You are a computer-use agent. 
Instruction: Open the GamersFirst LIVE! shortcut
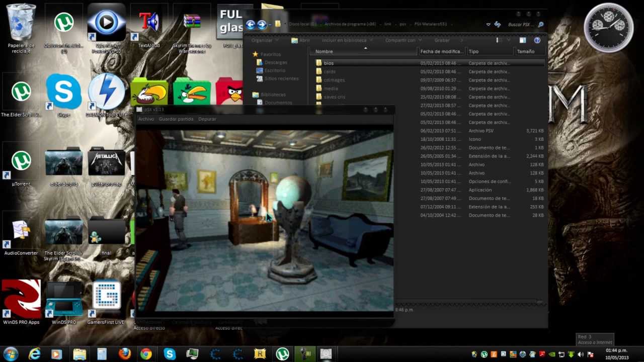point(106,302)
